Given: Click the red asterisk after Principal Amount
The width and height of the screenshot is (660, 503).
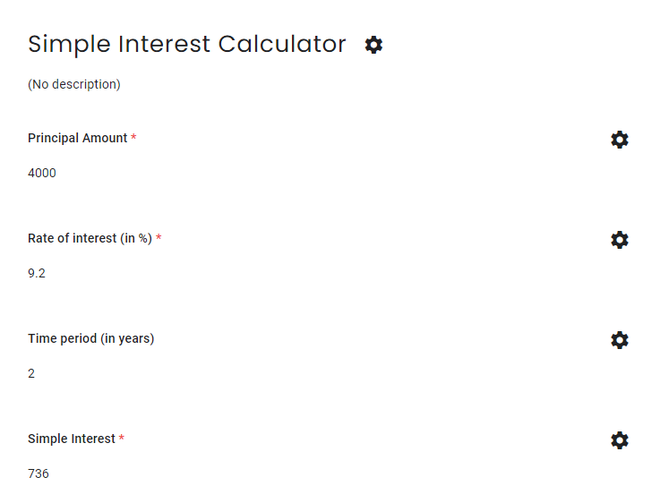Looking at the screenshot, I should tap(134, 137).
